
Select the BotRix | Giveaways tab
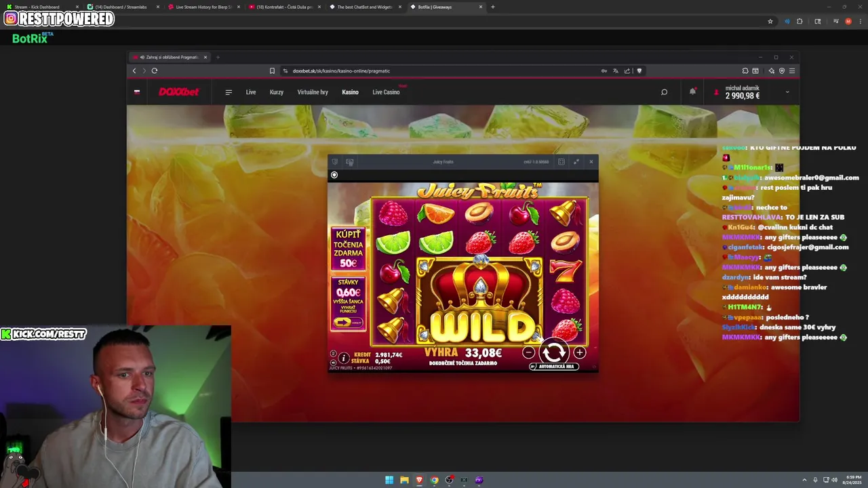point(446,7)
